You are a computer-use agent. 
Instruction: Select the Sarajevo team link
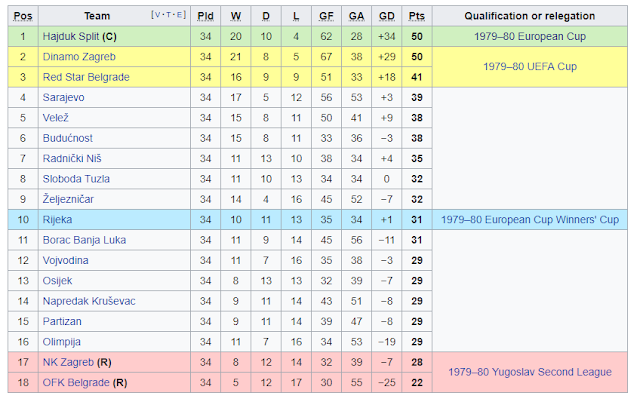pyautogui.click(x=64, y=98)
